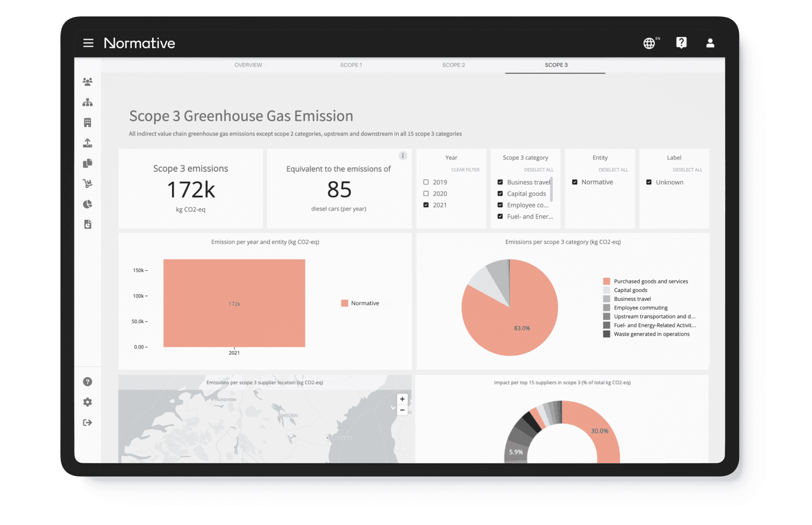The height and width of the screenshot is (525, 812).
Task: Click the map zoom-in control
Action: 402,399
